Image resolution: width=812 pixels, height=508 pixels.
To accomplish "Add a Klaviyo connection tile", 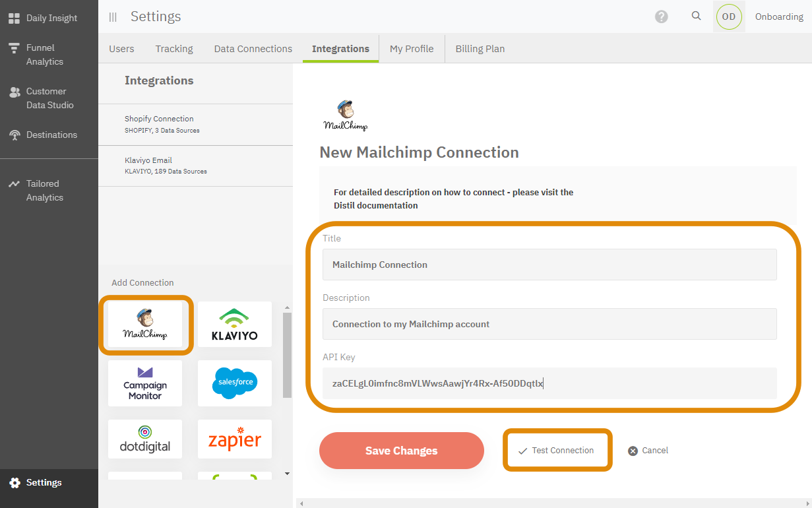I will [235, 324].
